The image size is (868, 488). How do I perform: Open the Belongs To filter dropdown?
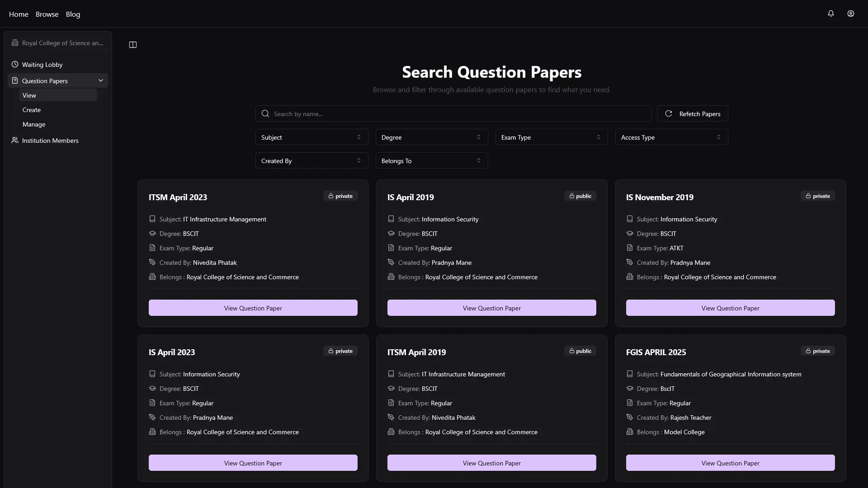click(x=431, y=161)
